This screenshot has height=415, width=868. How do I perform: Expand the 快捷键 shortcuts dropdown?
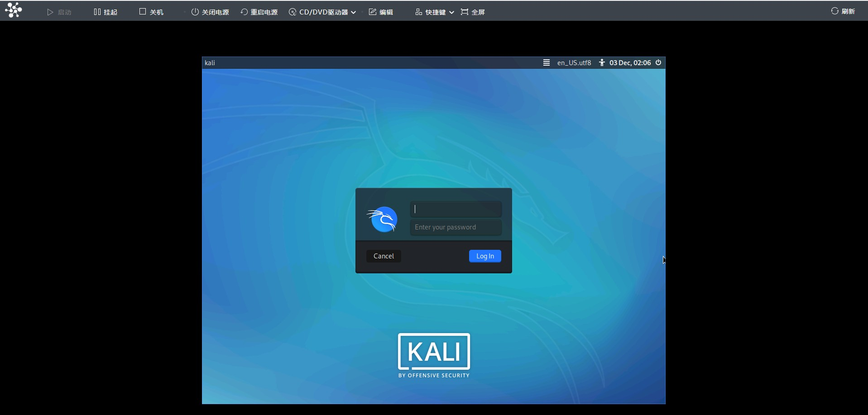click(435, 12)
